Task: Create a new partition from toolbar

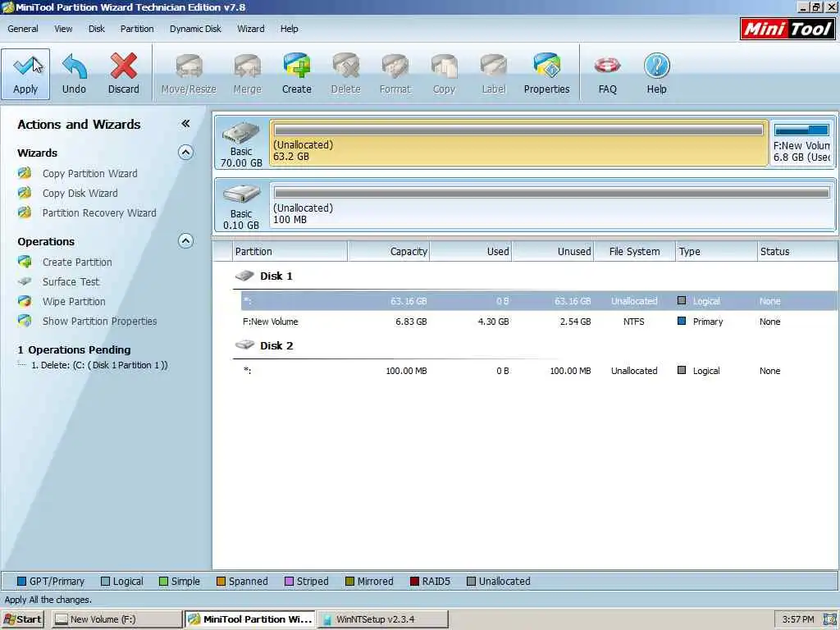Action: tap(296, 74)
